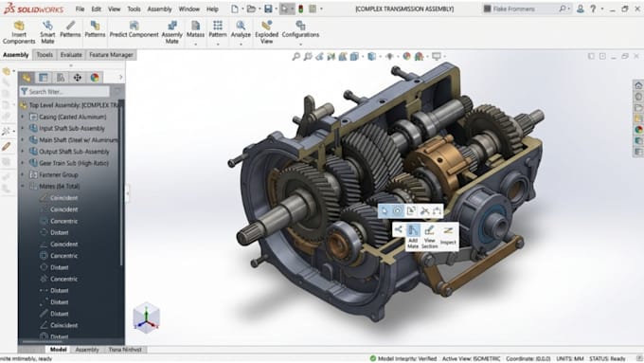Click the Search filter input field
Image resolution: width=644 pixels, height=363 pixels.
(x=64, y=91)
